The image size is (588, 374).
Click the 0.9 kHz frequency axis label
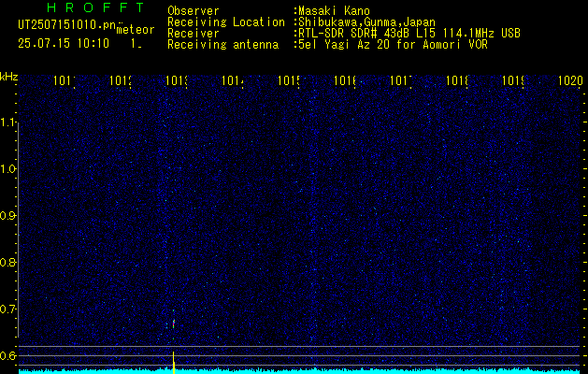coord(7,215)
